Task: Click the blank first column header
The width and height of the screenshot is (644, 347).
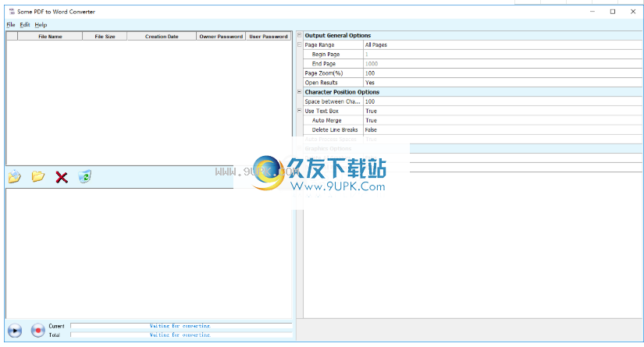Action: (x=12, y=36)
